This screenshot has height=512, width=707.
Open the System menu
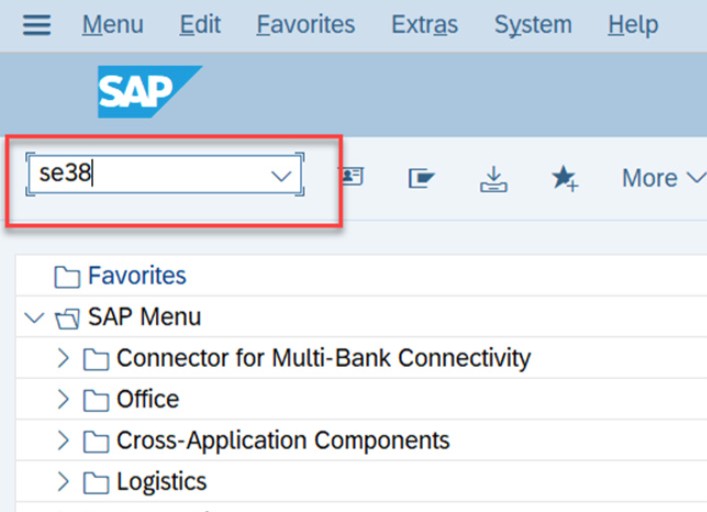[532, 25]
